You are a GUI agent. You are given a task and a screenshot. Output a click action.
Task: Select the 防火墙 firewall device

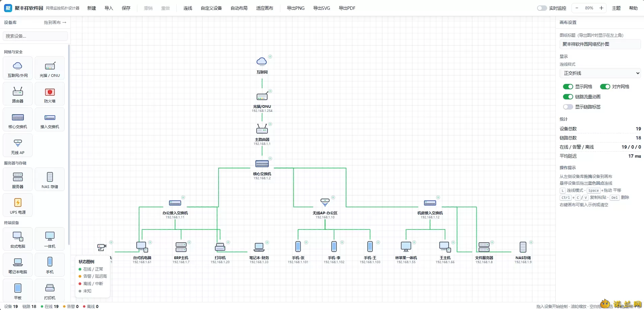point(50,94)
